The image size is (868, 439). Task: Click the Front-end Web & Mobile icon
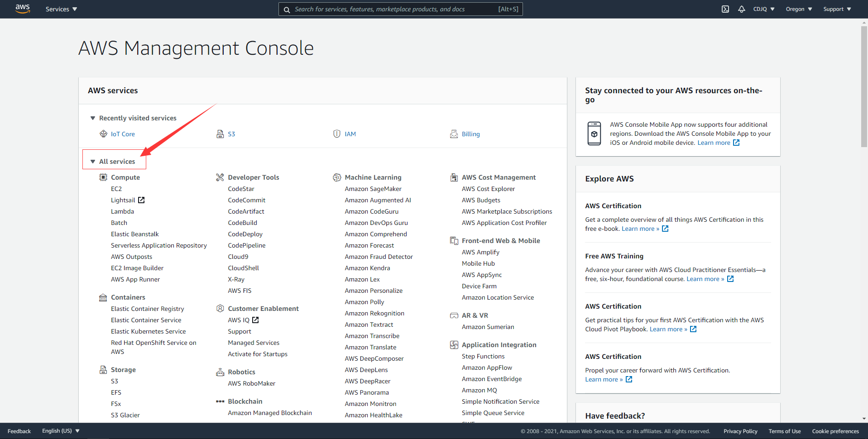point(454,241)
